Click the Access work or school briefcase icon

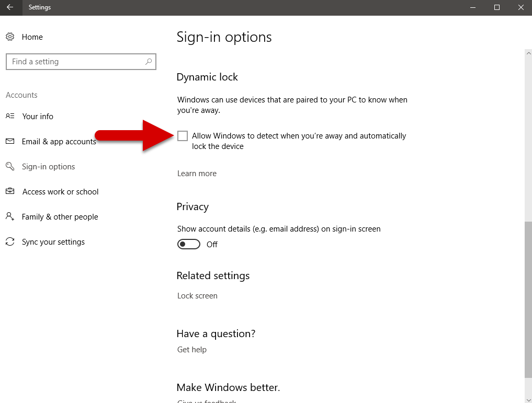(x=10, y=191)
